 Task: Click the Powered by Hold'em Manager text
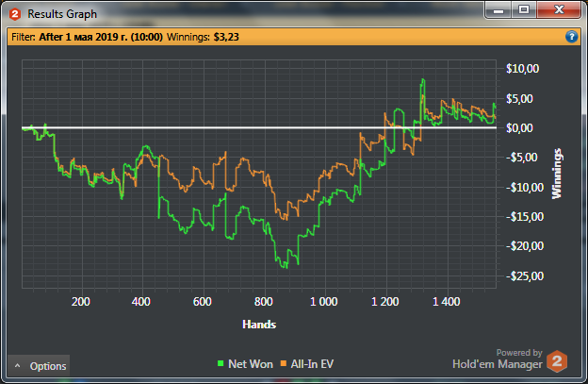(x=498, y=359)
